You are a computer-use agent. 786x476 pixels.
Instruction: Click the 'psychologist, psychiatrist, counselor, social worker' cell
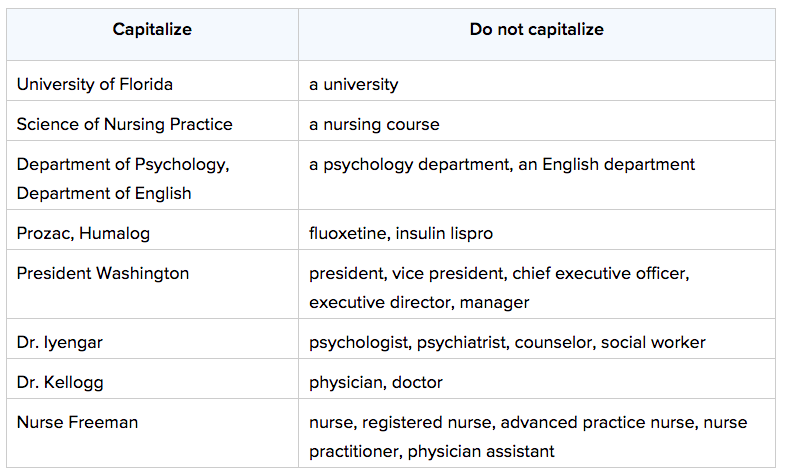pos(537,339)
